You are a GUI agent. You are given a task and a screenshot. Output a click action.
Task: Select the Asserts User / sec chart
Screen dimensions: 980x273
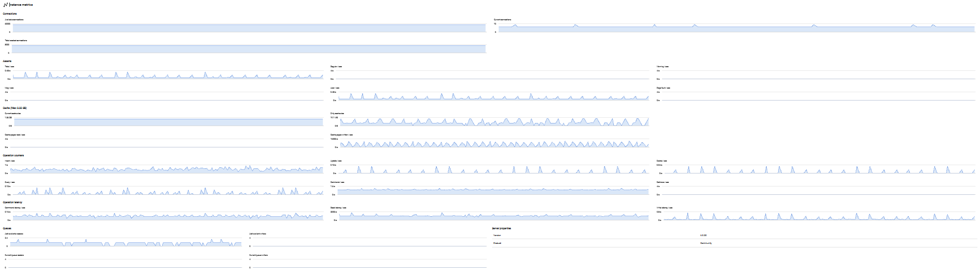pyautogui.click(x=494, y=96)
